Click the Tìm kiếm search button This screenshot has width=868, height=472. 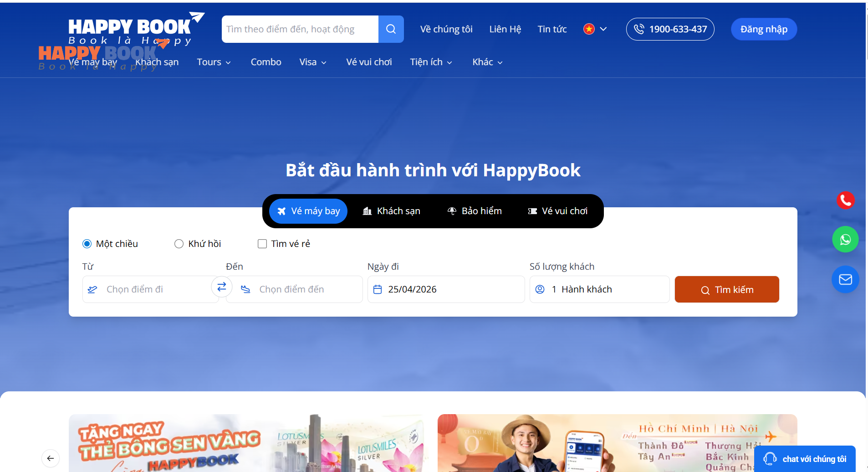click(727, 289)
